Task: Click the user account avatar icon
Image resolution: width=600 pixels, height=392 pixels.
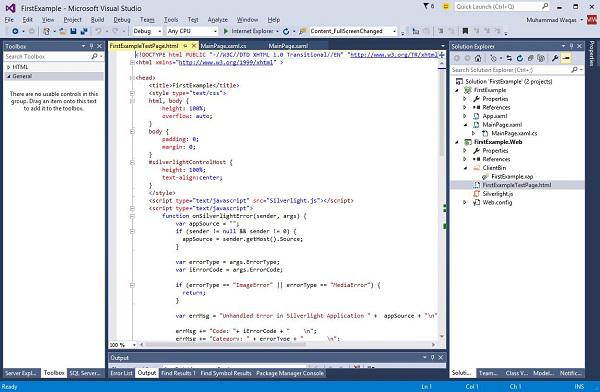Action: tap(592, 20)
